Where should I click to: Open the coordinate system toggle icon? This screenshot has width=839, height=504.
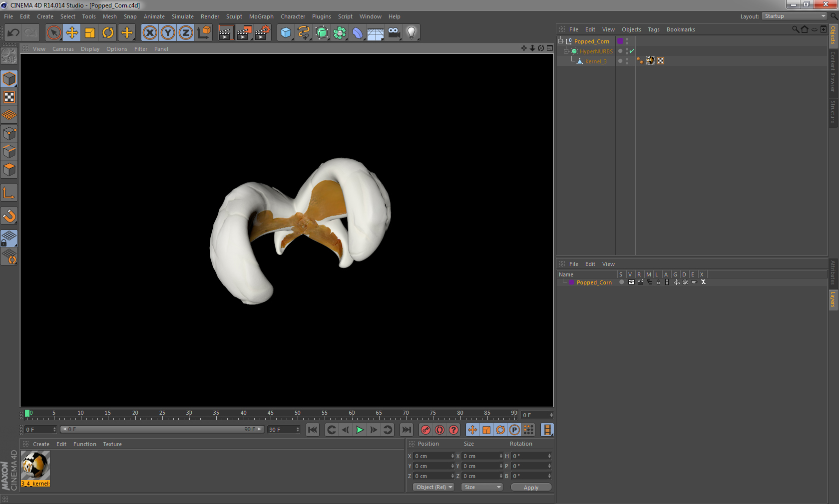click(204, 33)
